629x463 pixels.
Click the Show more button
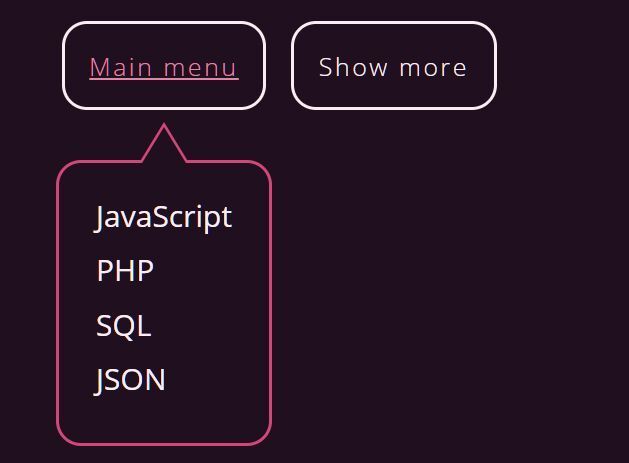click(x=394, y=65)
